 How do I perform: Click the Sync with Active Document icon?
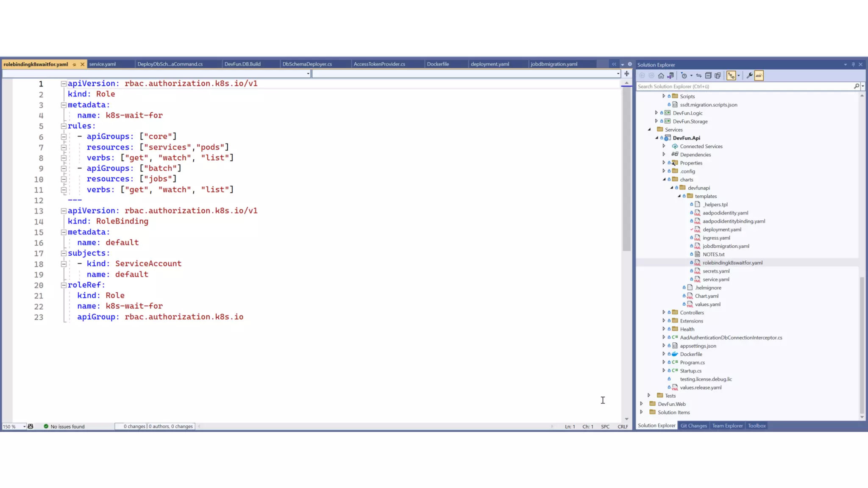click(699, 76)
